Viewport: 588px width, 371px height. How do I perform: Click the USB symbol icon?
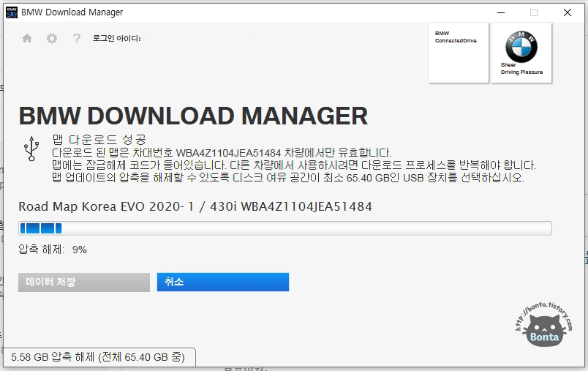click(31, 149)
